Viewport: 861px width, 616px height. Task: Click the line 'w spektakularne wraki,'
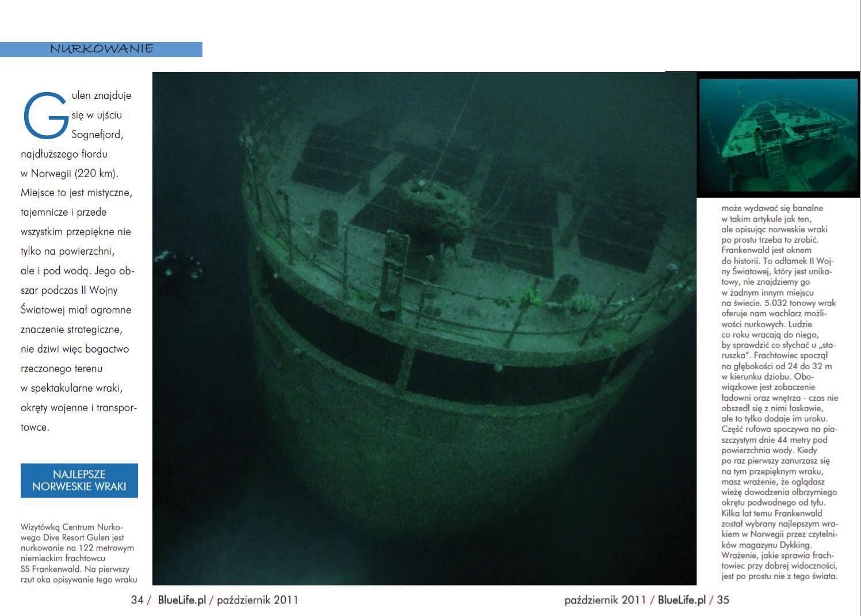(x=71, y=388)
